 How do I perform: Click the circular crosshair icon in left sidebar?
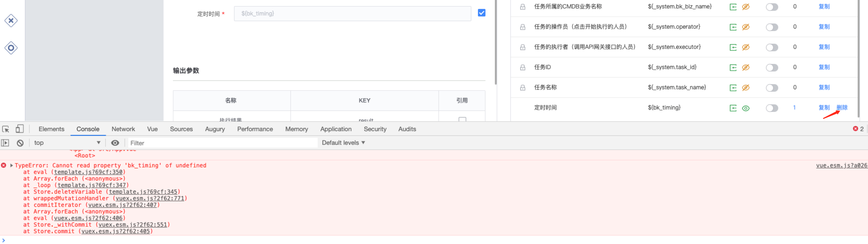pyautogui.click(x=11, y=47)
